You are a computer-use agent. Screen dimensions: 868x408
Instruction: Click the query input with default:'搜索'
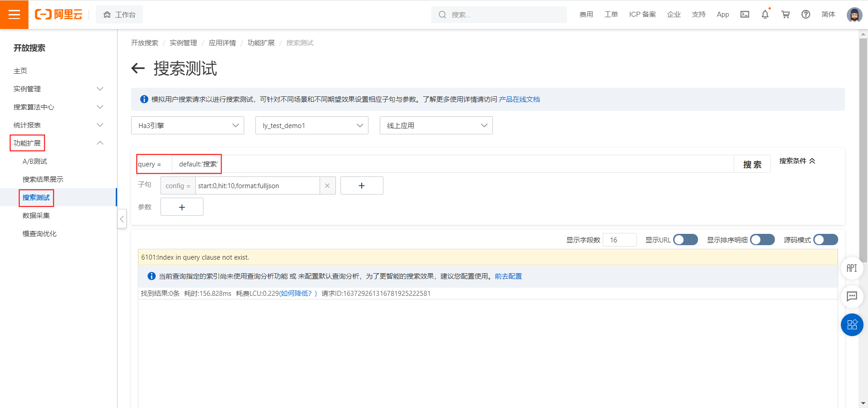(x=452, y=164)
